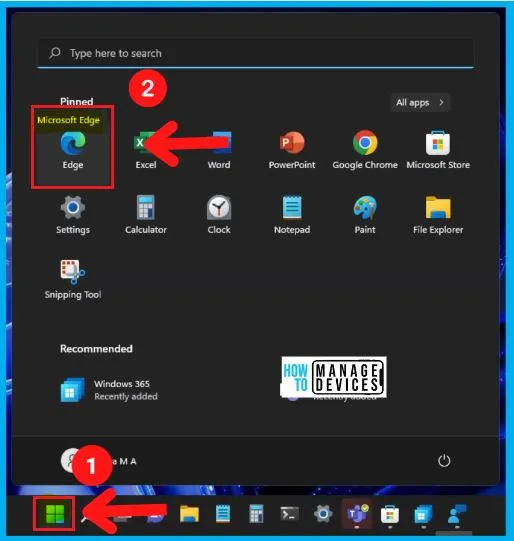Screen dimensions: 514x541
Task: Open Microsoft Store from the taskbar
Action: [390, 514]
